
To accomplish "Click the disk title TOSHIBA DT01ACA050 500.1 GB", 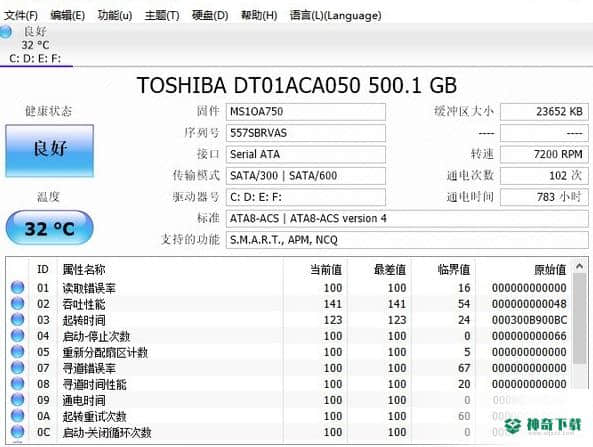I will pyautogui.click(x=296, y=85).
